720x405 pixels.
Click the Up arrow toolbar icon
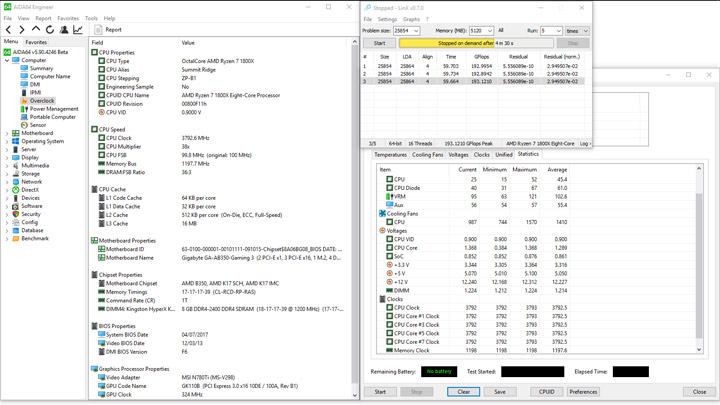36,30
